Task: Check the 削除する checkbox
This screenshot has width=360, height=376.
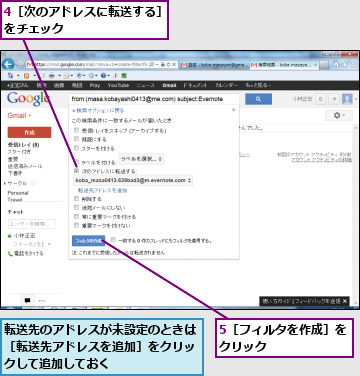Action: pos(76,199)
